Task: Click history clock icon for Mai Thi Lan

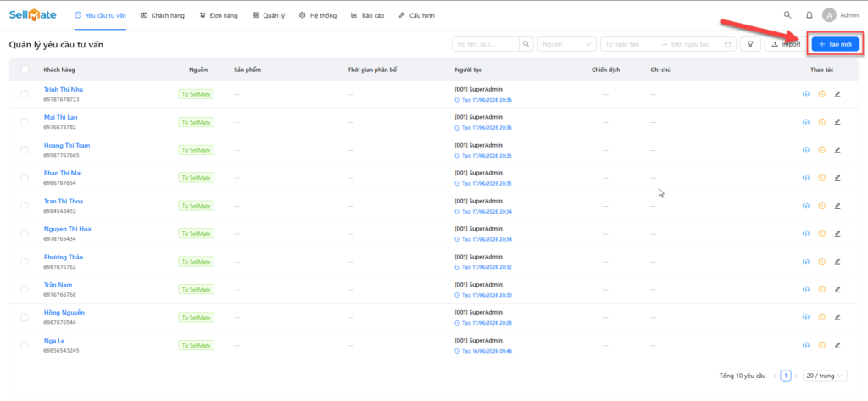Action: (x=821, y=122)
